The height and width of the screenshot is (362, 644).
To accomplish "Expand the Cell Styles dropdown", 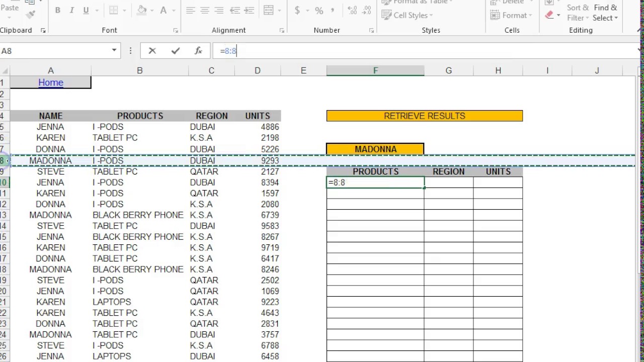I will [x=407, y=15].
